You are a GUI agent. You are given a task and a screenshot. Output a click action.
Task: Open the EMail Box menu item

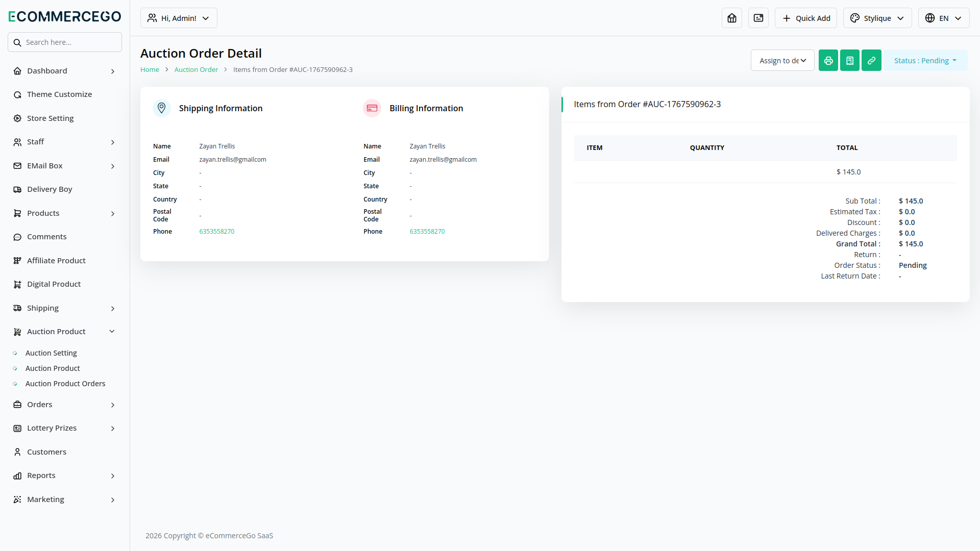coord(65,166)
